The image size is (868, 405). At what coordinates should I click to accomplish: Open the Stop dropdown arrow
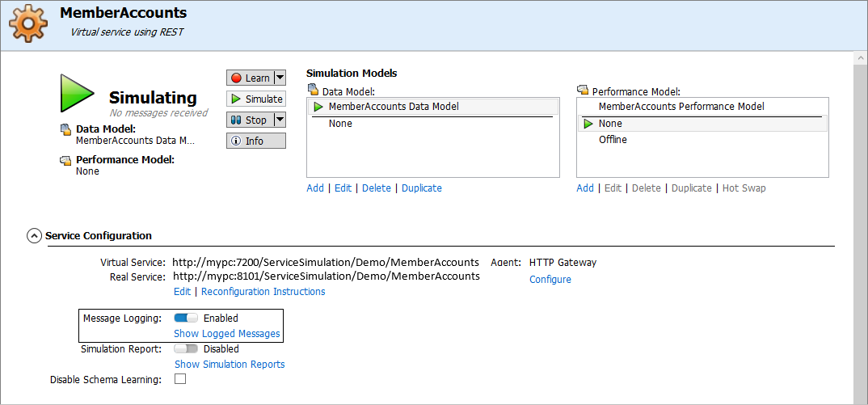280,120
